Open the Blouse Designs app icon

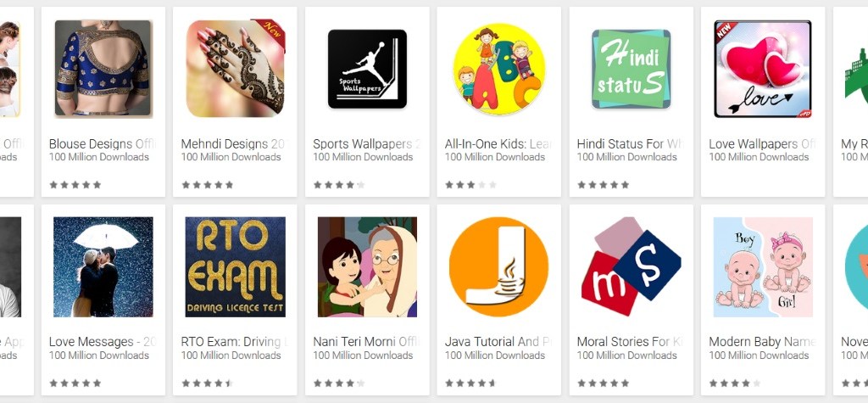click(103, 68)
